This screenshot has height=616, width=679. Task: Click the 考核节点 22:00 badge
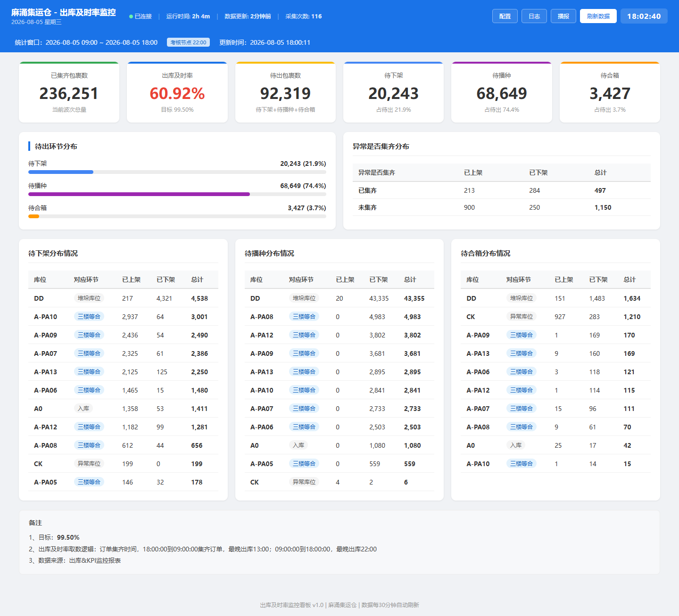click(188, 42)
